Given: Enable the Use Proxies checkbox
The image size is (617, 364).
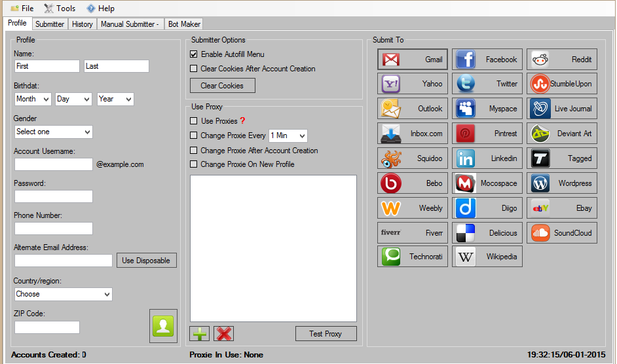Looking at the screenshot, I should pos(194,121).
